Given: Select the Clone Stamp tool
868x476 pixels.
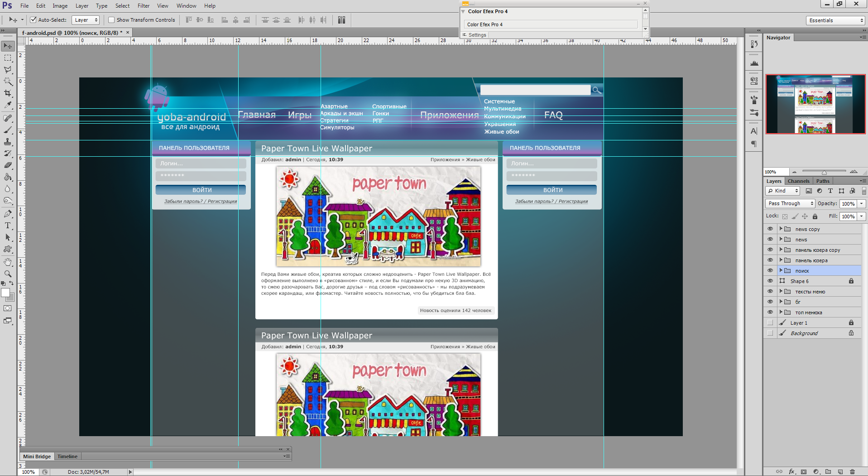Looking at the screenshot, I should 8,142.
